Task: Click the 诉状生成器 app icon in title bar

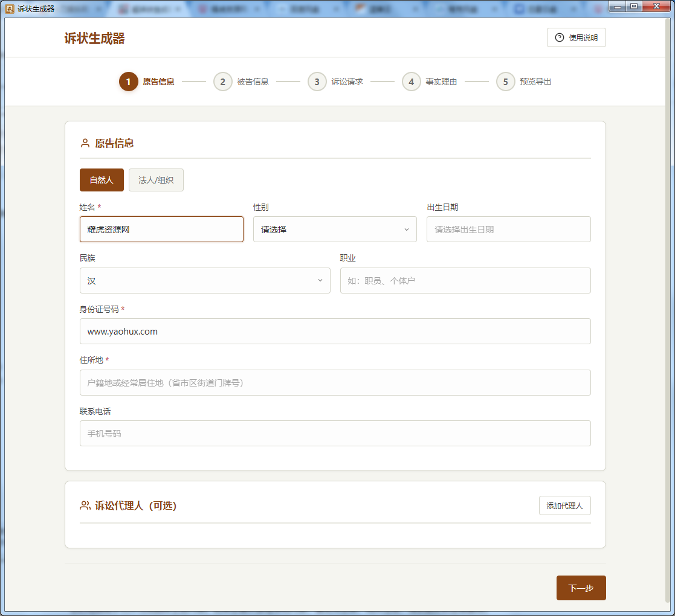Action: (x=9, y=8)
